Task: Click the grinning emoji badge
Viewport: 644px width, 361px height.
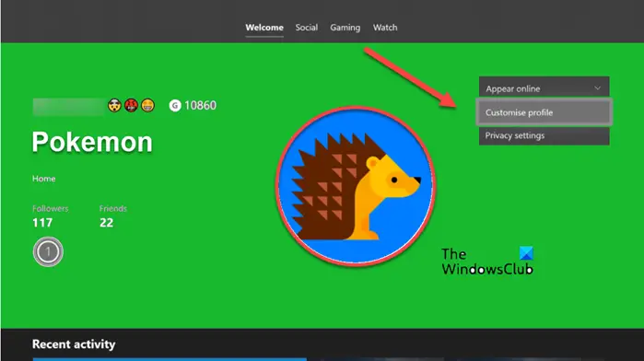Action: tap(147, 106)
